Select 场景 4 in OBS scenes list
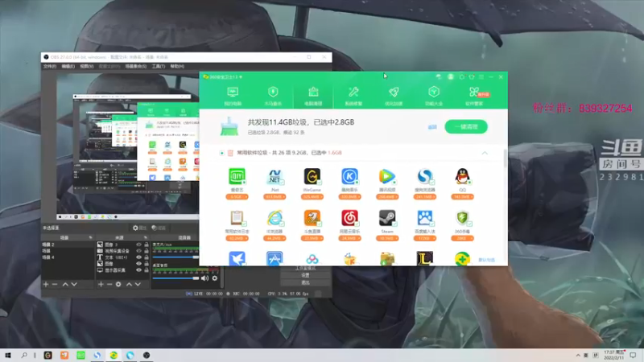This screenshot has height=362, width=644. pos(48,257)
